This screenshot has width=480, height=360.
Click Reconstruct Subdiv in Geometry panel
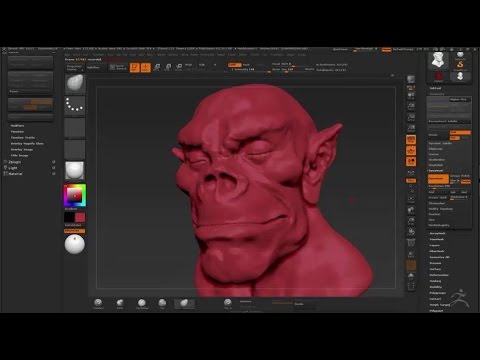(x=449, y=121)
